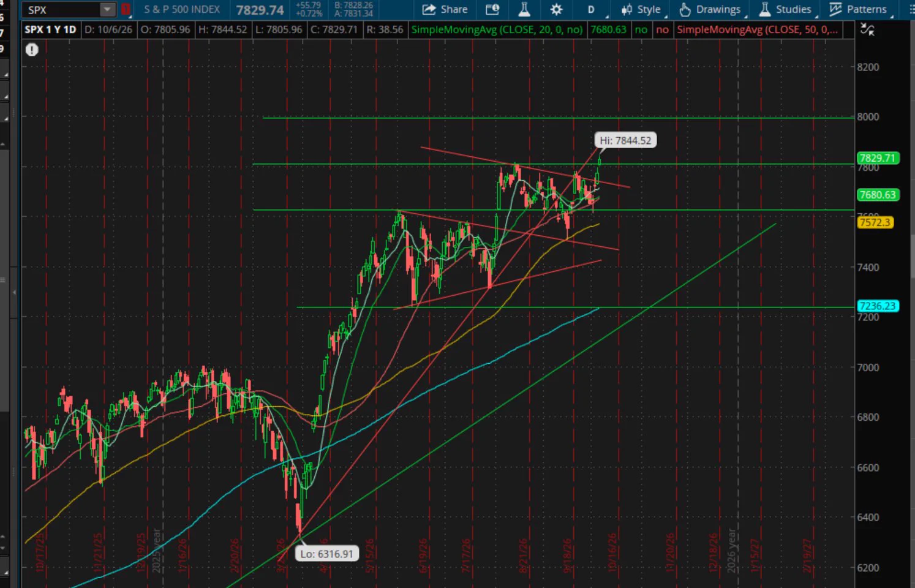
Task: Open the chart display with clock icon
Action: [492, 9]
